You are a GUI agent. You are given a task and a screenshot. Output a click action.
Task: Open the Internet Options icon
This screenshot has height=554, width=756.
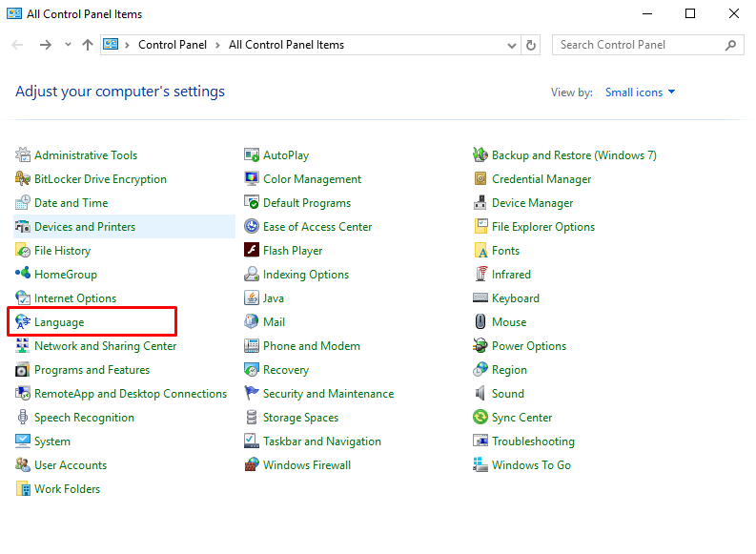[x=23, y=298]
